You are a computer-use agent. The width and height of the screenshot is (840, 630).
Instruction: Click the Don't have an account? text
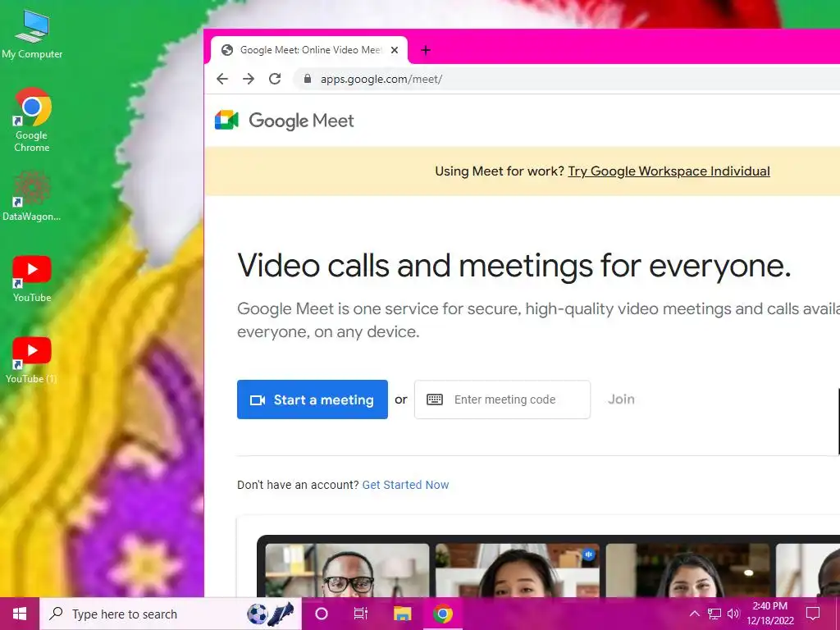pyautogui.click(x=298, y=485)
